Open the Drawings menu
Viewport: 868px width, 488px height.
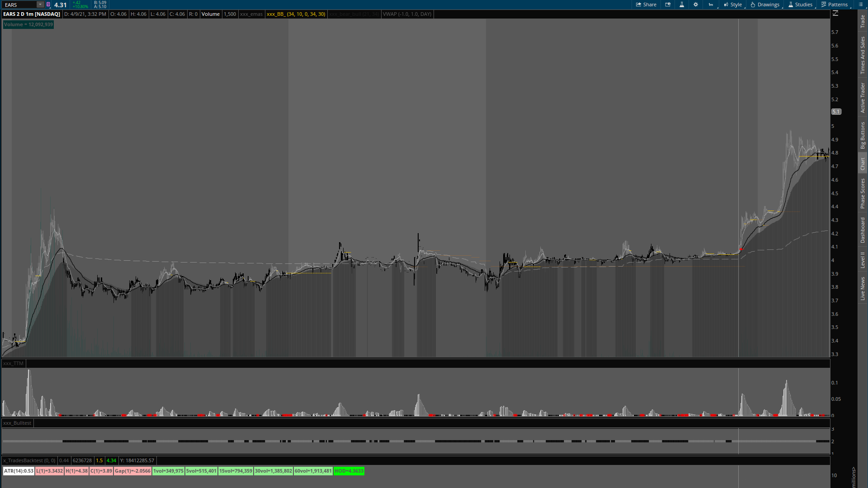pyautogui.click(x=765, y=5)
